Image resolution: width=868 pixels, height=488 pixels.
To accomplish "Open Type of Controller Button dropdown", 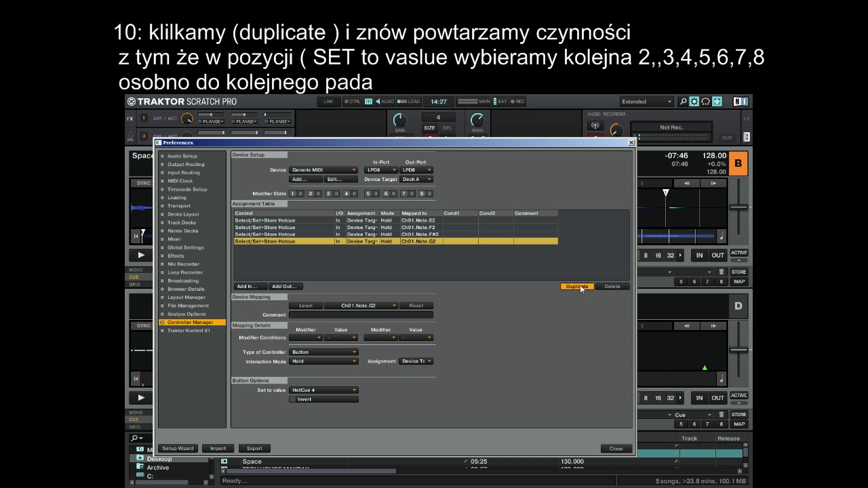I will click(x=323, y=352).
